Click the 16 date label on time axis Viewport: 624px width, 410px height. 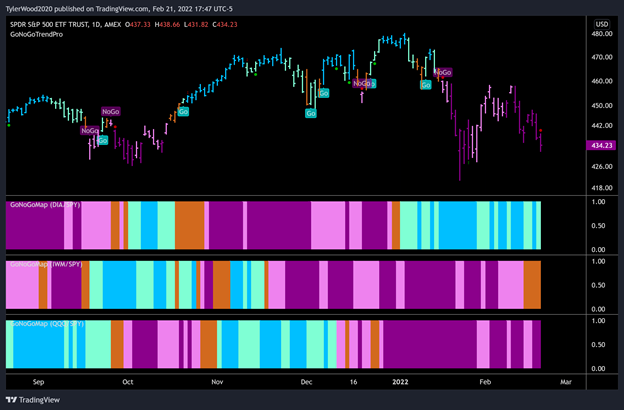[x=353, y=382]
